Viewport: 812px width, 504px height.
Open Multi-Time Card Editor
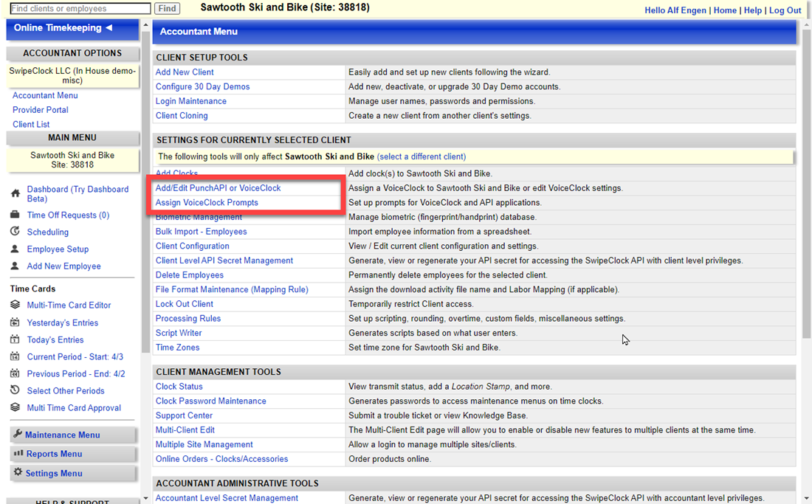point(69,305)
